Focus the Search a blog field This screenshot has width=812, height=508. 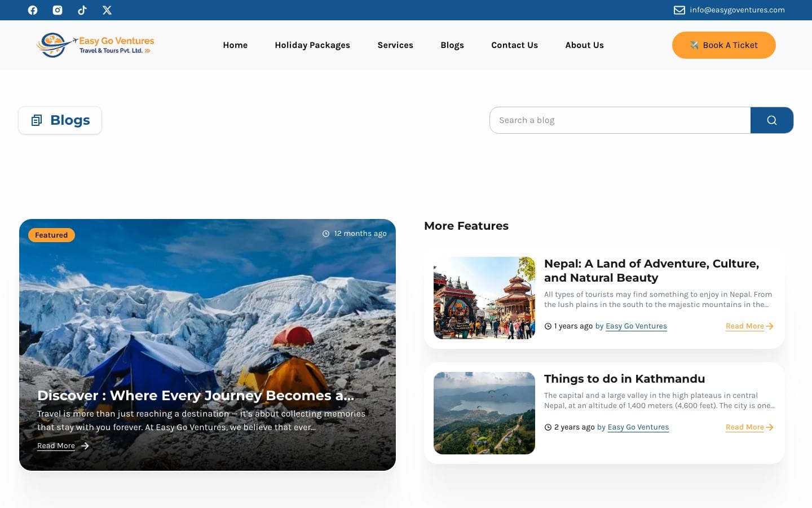(620, 120)
